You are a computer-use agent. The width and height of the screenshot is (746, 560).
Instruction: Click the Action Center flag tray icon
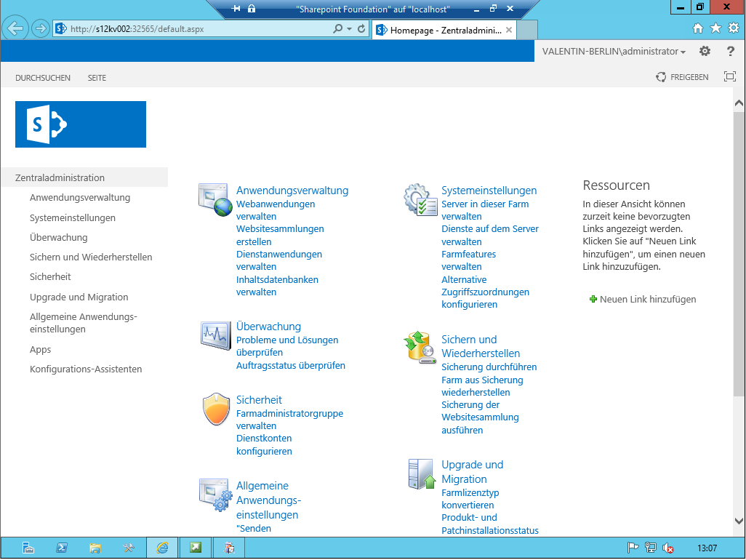pos(633,548)
